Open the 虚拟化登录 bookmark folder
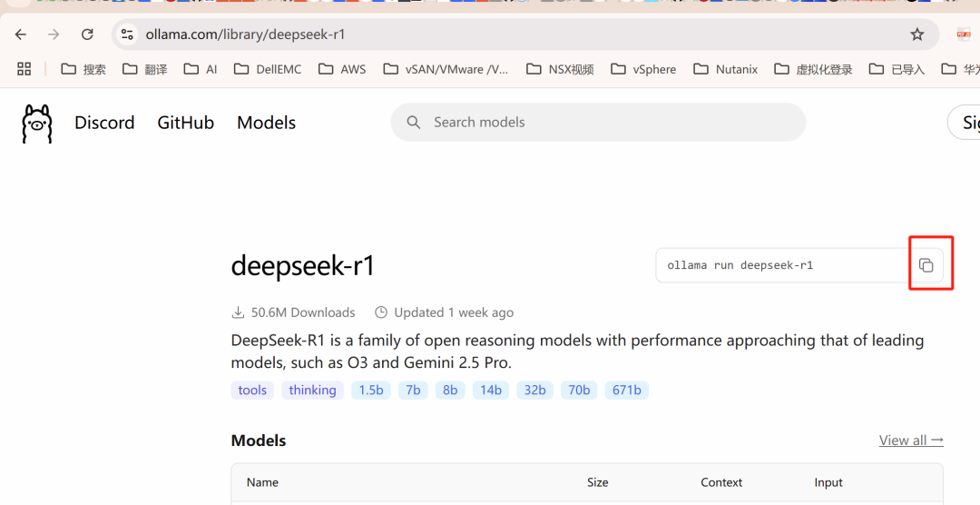The height and width of the screenshot is (505, 980). [x=813, y=69]
